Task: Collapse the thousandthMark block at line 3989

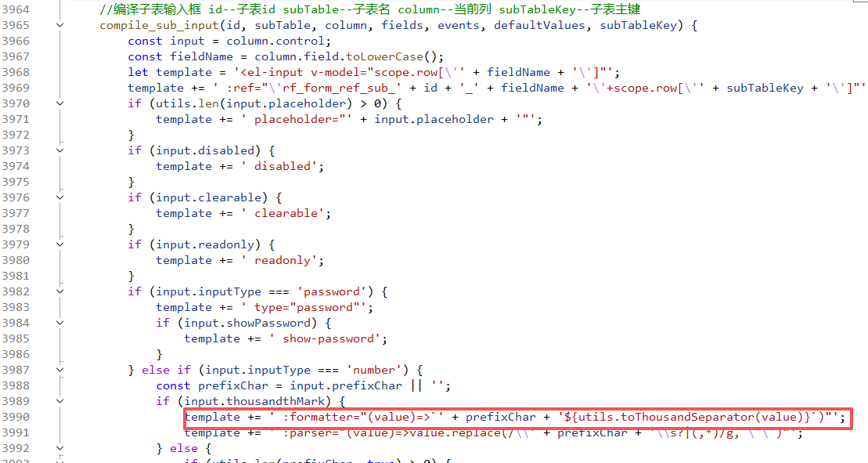Action: click(x=60, y=401)
